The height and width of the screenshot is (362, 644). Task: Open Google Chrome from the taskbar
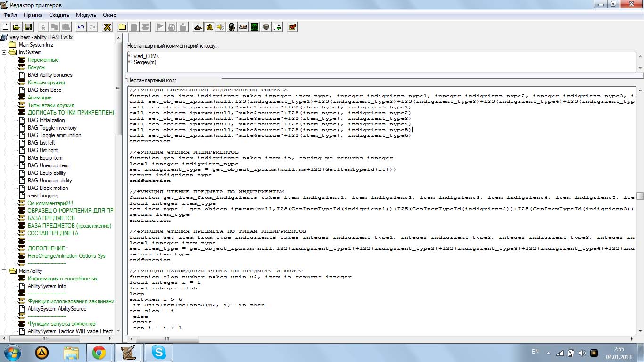99,353
